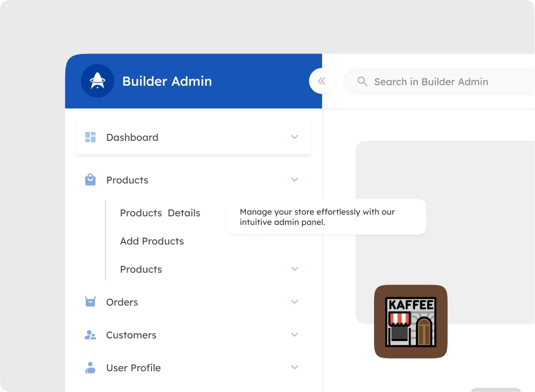
Task: Open the Dashboard menu item
Action: (x=194, y=137)
